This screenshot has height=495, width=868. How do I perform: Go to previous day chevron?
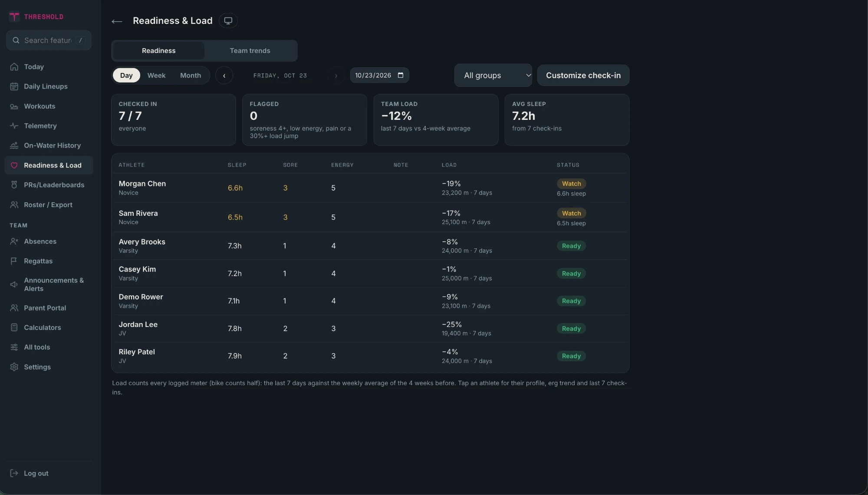tap(224, 76)
